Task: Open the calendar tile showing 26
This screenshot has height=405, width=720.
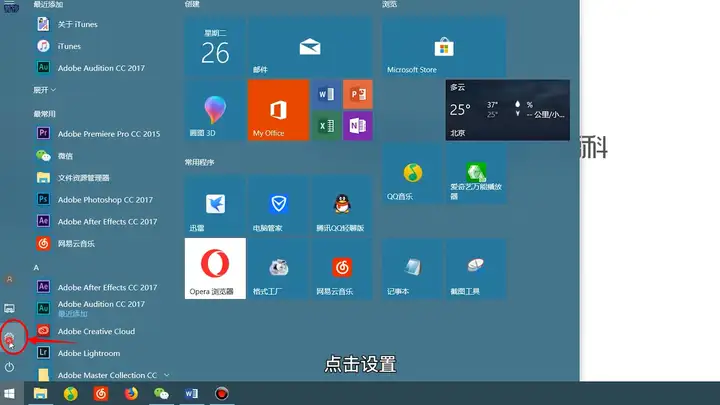Action: tap(215, 47)
